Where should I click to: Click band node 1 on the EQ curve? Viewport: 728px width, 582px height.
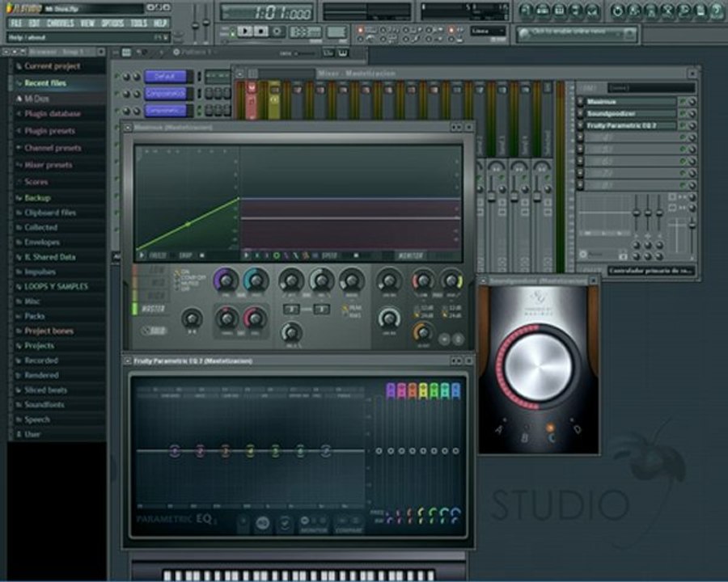[175, 450]
